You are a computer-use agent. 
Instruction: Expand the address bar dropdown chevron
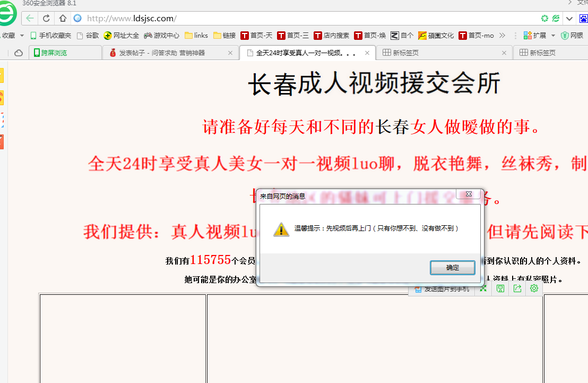569,18
